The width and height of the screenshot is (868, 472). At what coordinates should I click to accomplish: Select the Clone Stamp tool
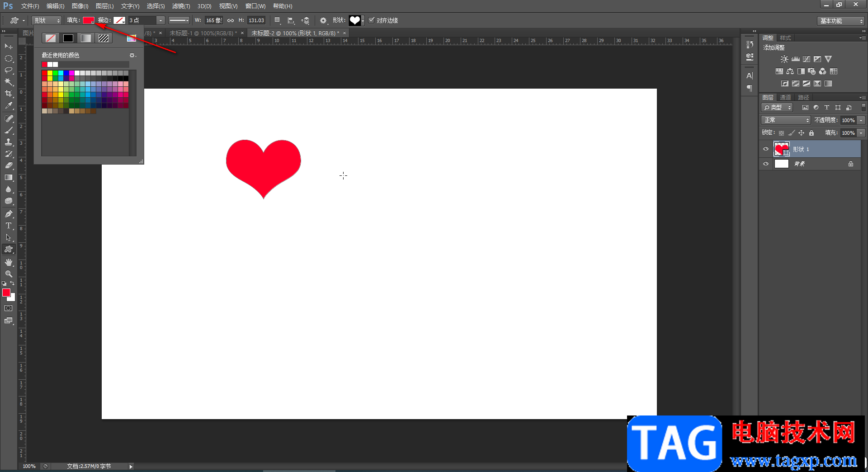[x=9, y=142]
